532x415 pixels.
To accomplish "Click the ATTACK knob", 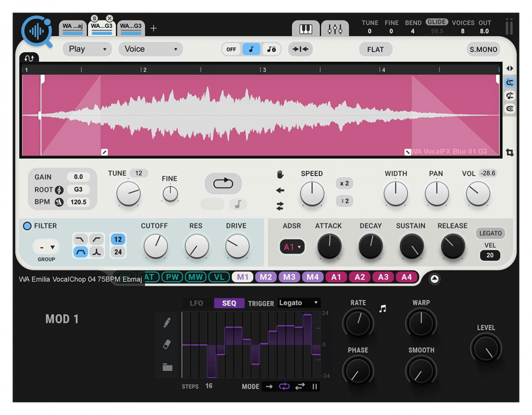I will point(329,246).
